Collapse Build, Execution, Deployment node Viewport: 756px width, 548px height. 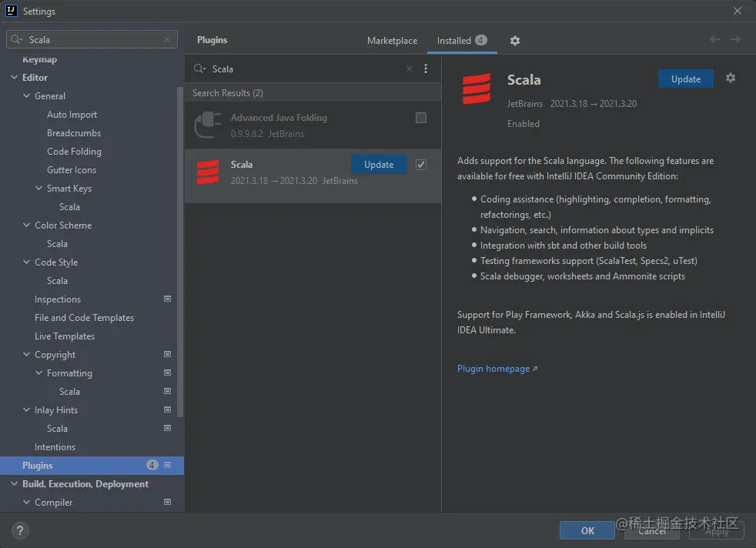tap(15, 483)
